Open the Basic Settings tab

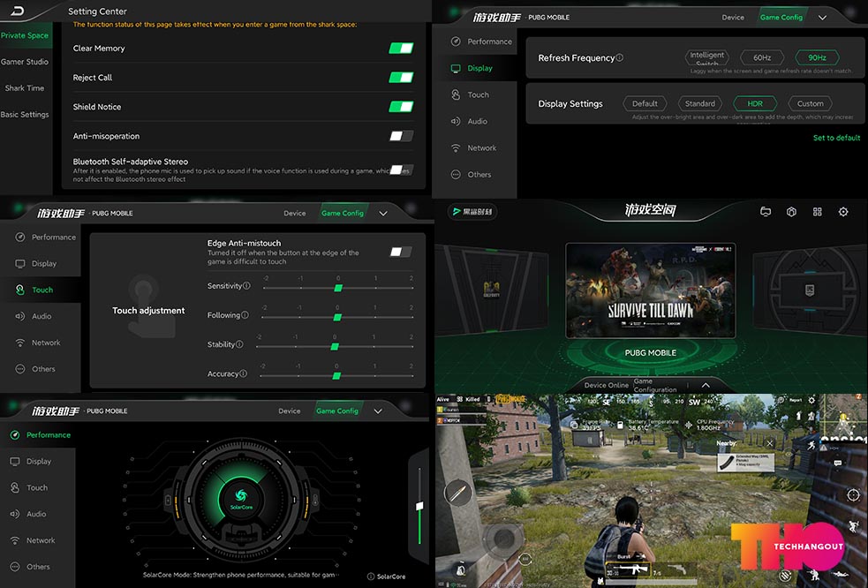tap(25, 114)
